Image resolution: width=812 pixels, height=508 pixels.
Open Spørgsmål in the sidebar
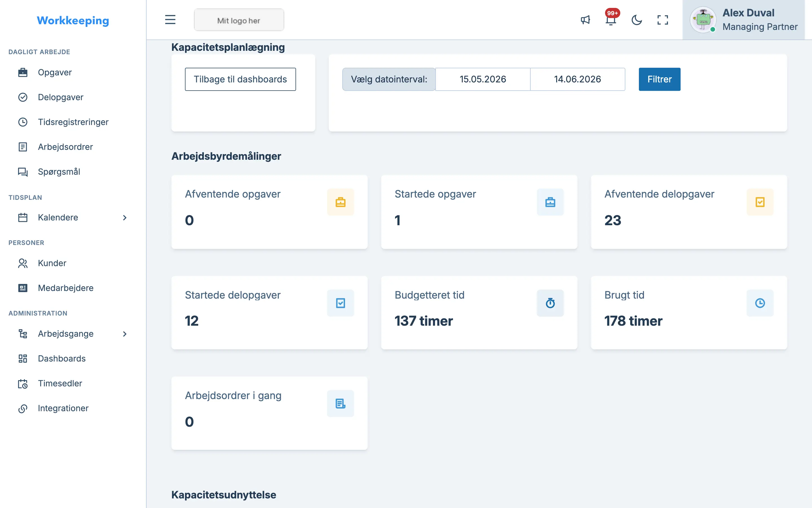[x=59, y=172]
